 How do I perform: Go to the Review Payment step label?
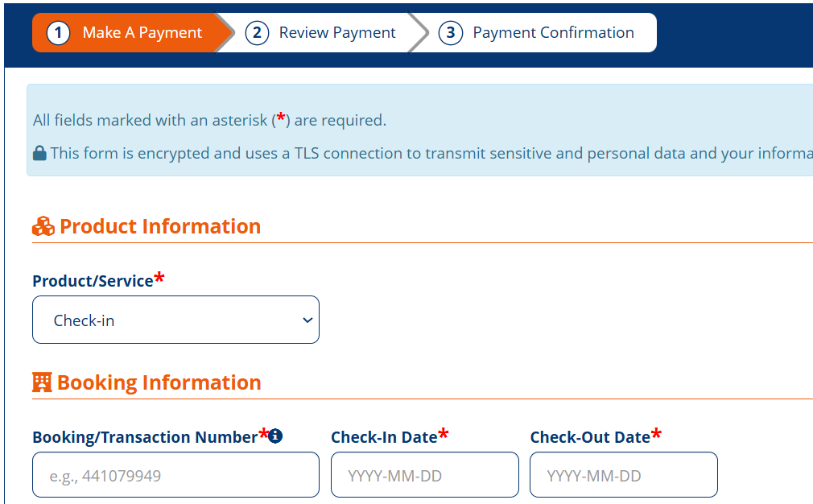point(337,33)
